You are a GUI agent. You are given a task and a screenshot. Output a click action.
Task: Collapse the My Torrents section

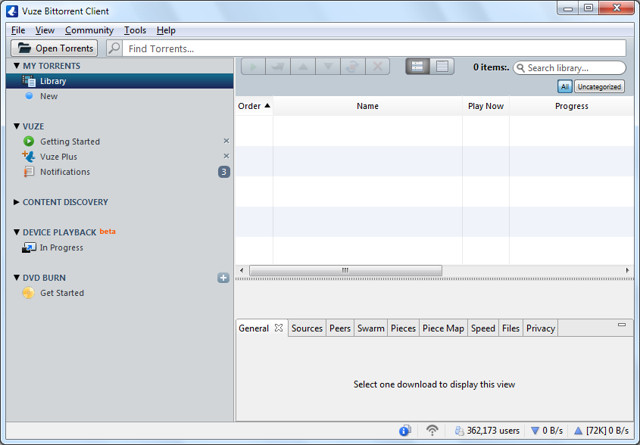pyautogui.click(x=17, y=66)
